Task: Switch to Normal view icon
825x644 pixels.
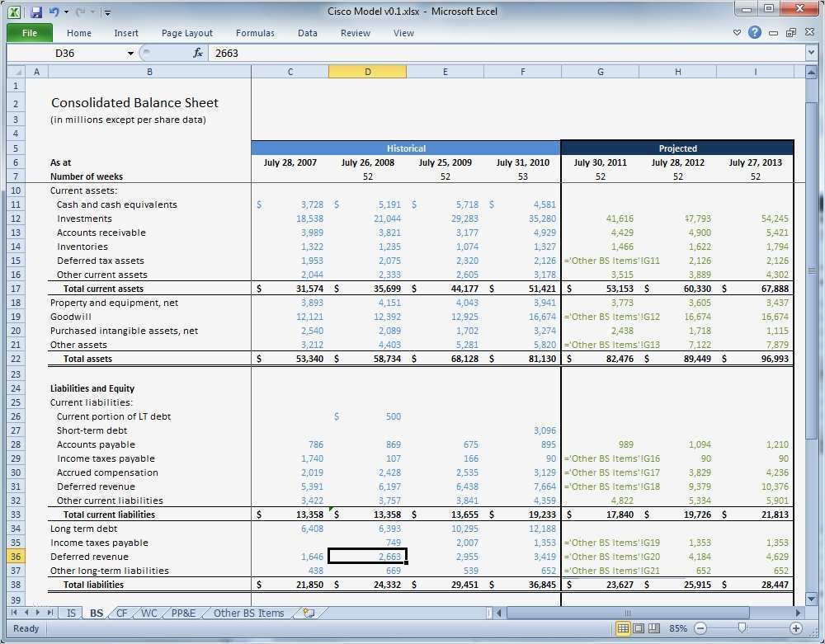Action: (x=623, y=628)
